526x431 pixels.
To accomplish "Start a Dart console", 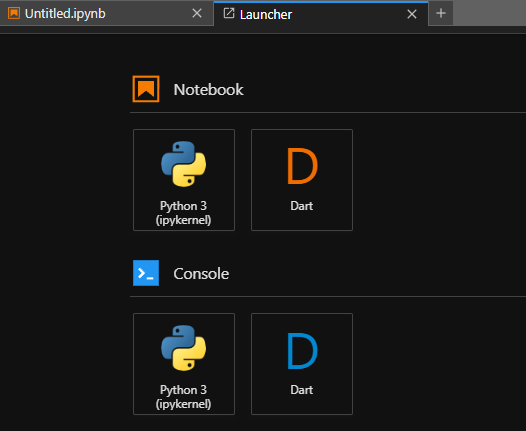I will click(x=302, y=364).
